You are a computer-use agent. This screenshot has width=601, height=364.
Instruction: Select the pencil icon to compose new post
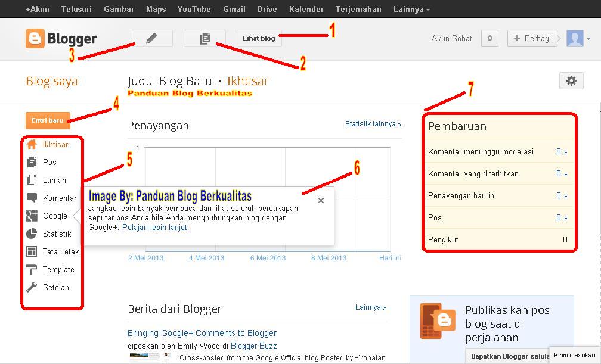151,38
